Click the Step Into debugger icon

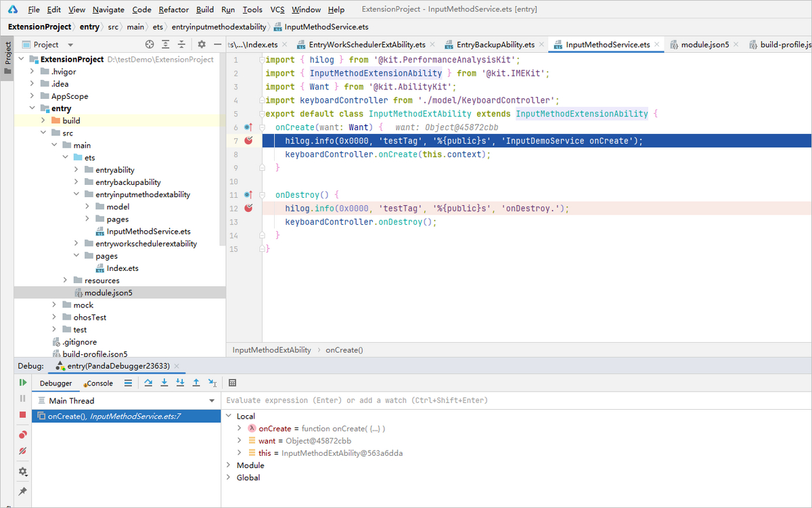tap(164, 383)
